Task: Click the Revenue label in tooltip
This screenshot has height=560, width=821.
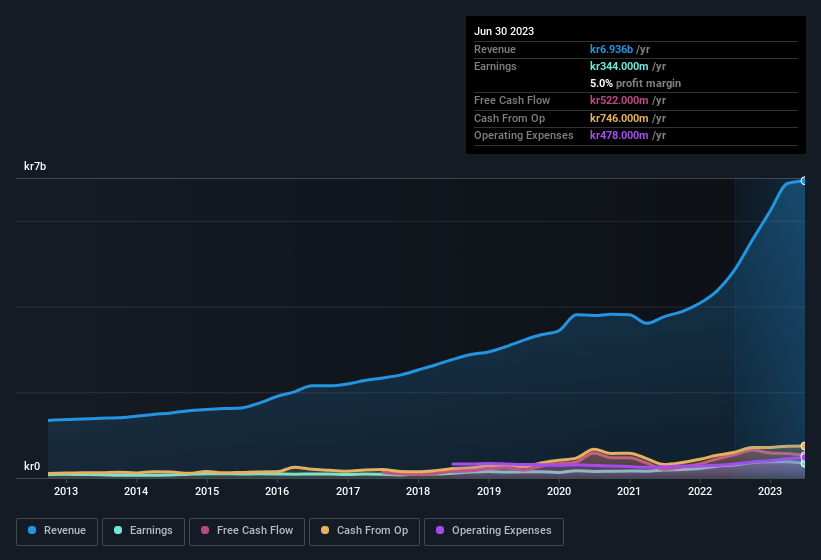Action: click(x=495, y=49)
